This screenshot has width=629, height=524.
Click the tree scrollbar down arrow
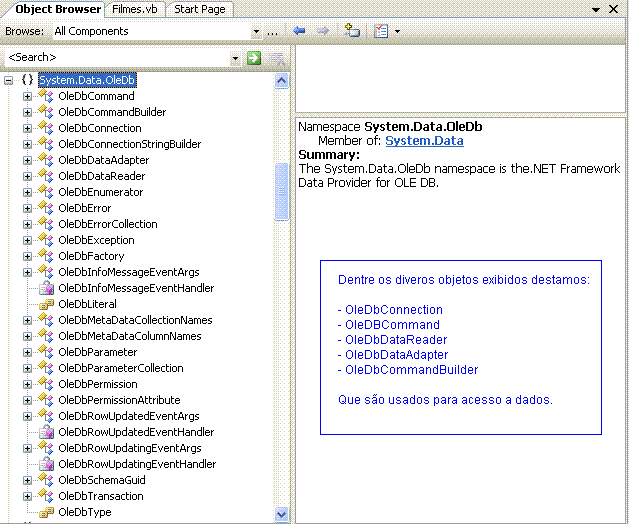[x=282, y=514]
